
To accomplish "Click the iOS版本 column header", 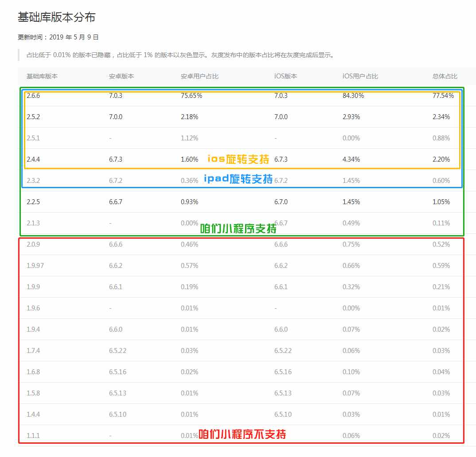I will click(x=285, y=77).
